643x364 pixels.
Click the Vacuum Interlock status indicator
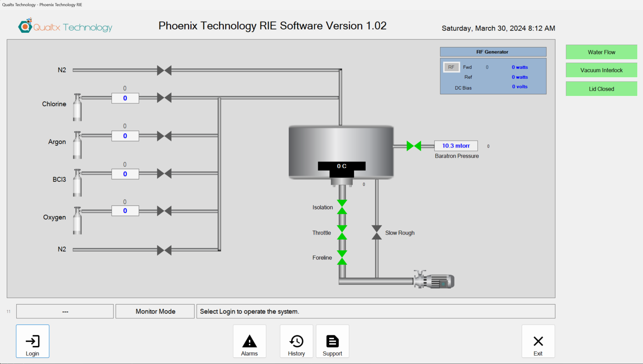[601, 70]
